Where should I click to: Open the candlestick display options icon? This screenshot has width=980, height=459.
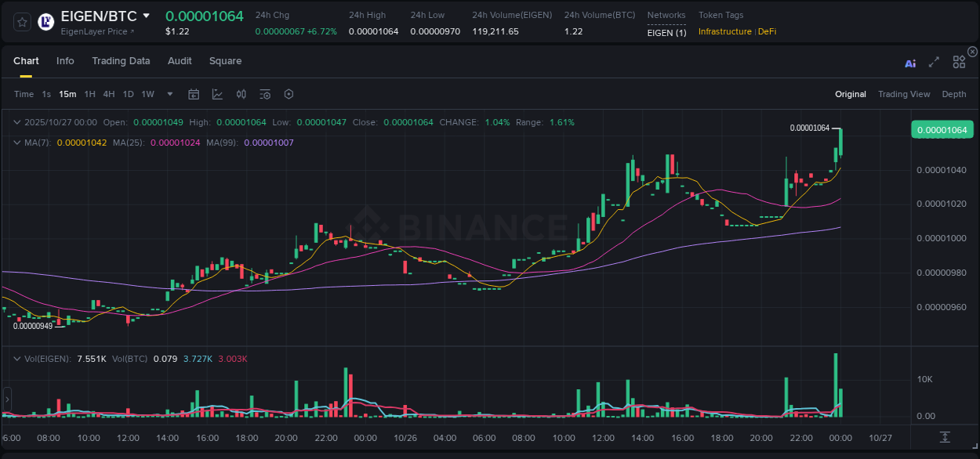tap(241, 94)
